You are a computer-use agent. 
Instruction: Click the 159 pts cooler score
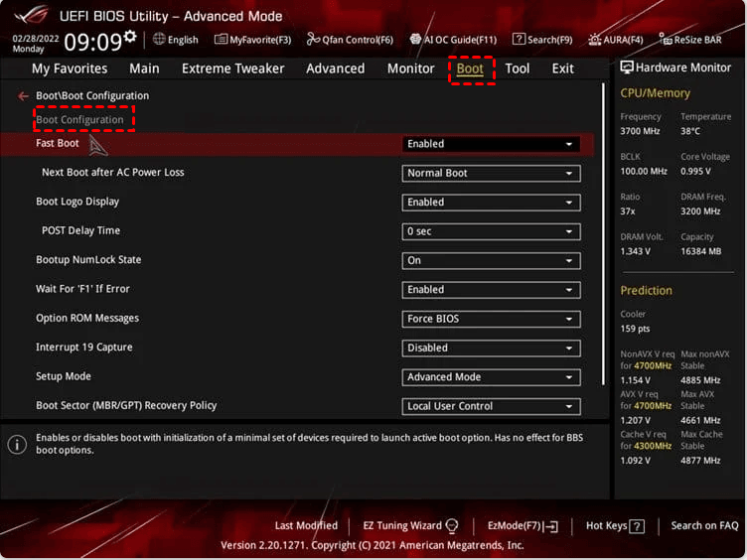pos(635,329)
